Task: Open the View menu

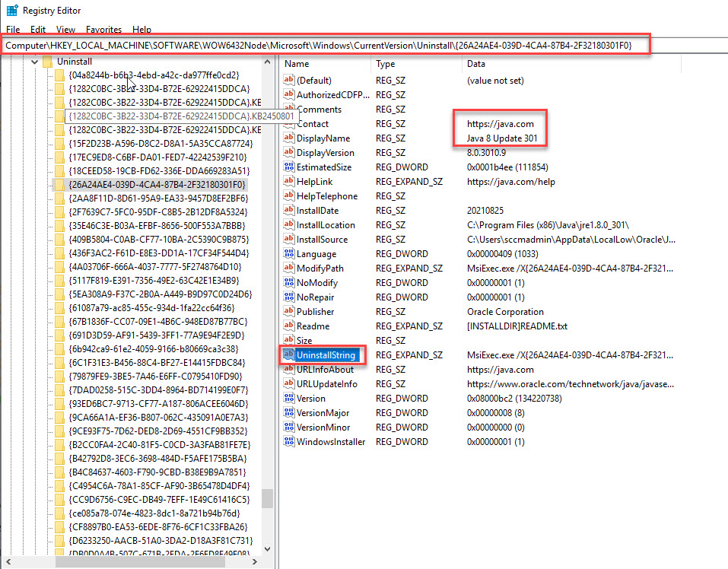Action: pyautogui.click(x=65, y=30)
